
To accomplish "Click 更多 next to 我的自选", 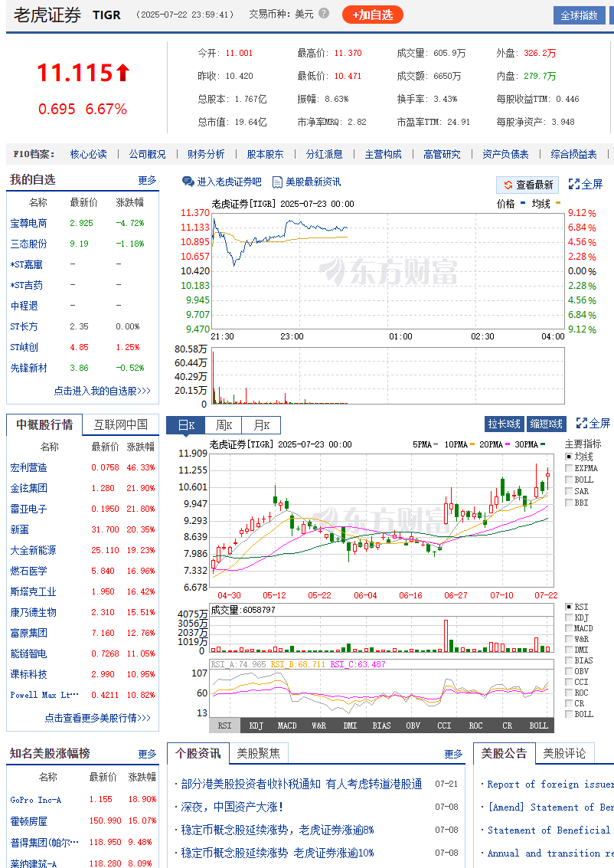I will (x=147, y=181).
